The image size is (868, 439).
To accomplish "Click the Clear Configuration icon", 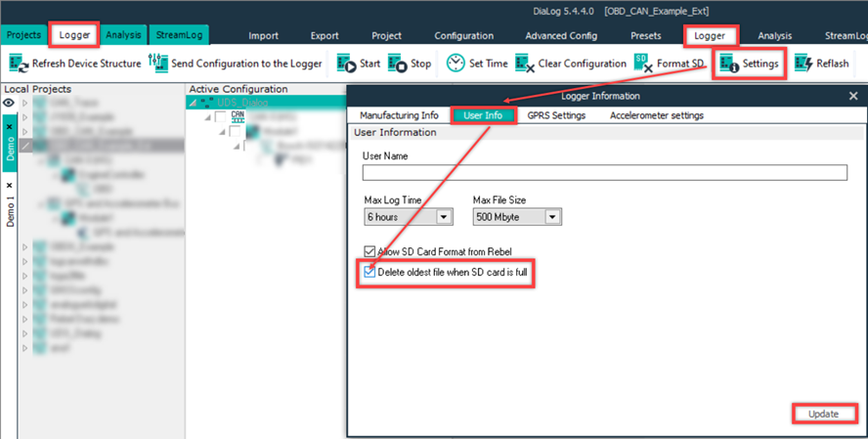I will click(523, 64).
